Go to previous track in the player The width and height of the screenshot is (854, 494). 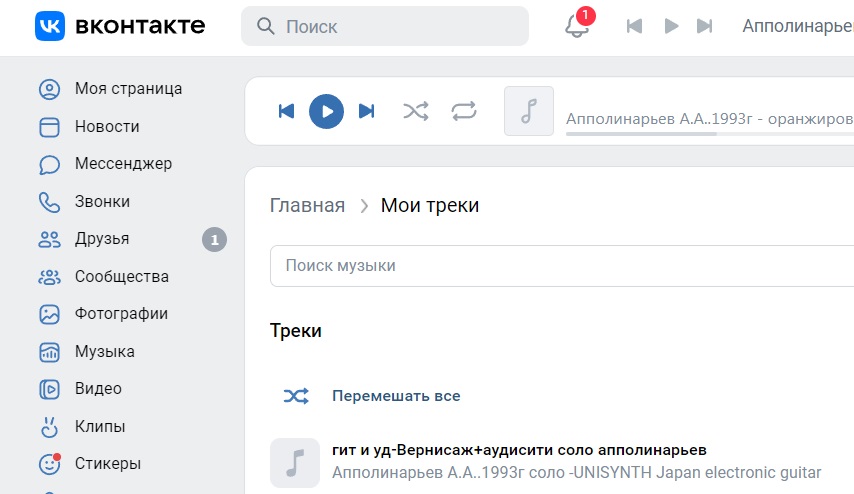point(286,111)
